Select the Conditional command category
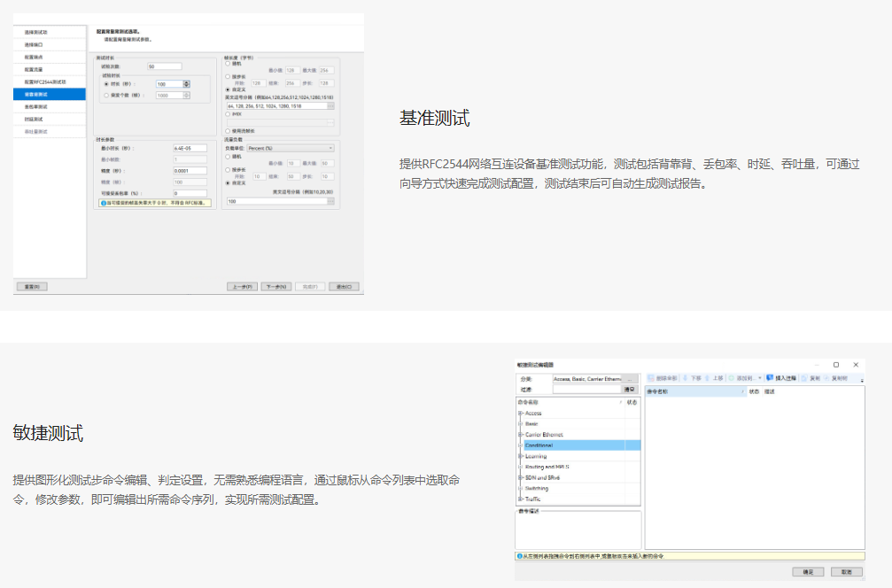This screenshot has height=588, width=892. [539, 445]
